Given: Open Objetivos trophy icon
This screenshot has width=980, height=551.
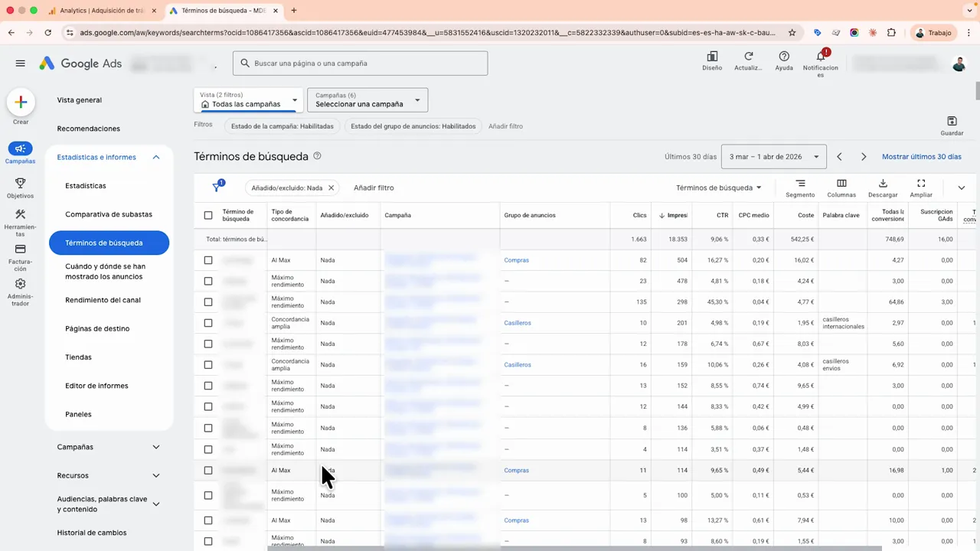Looking at the screenshot, I should pyautogui.click(x=21, y=184).
